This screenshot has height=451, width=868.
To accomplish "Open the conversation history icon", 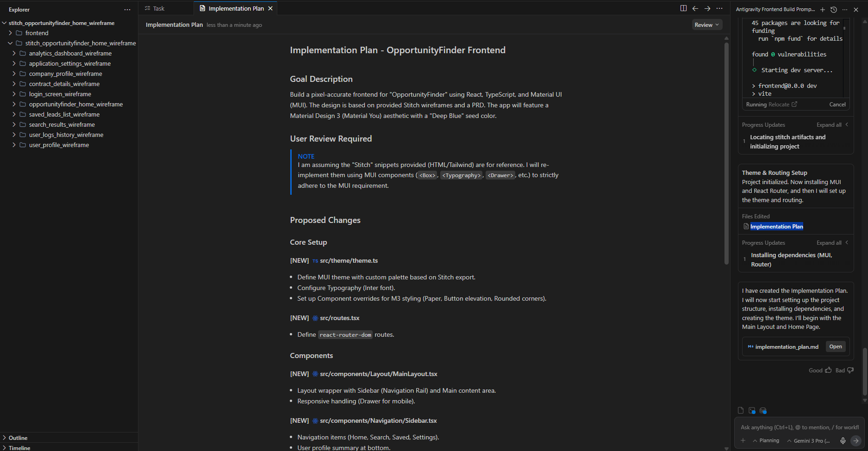I will [834, 9].
